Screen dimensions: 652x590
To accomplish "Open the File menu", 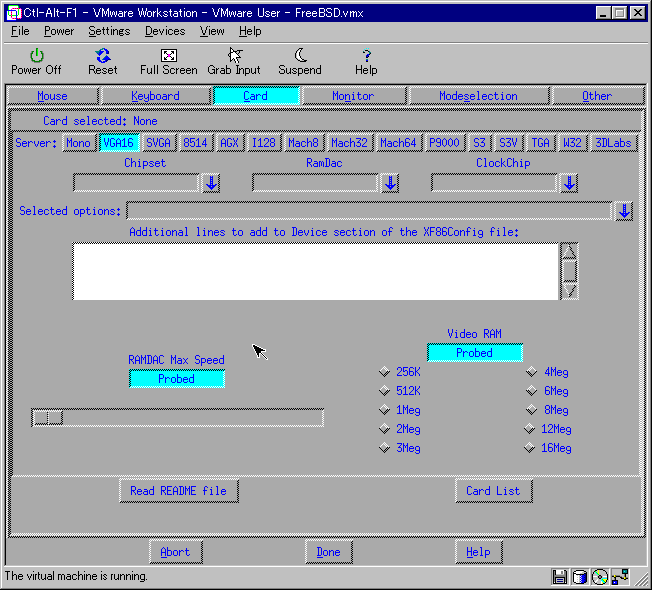I will pyautogui.click(x=20, y=31).
